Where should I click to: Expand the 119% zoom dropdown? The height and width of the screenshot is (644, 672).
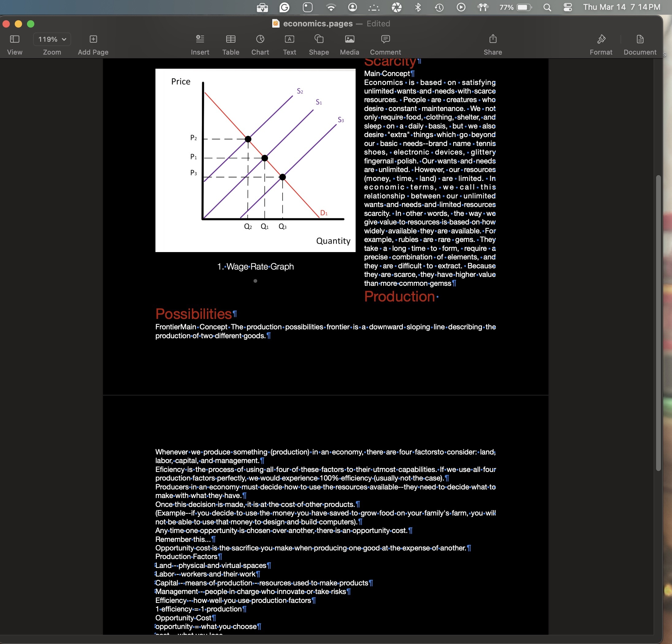point(52,39)
